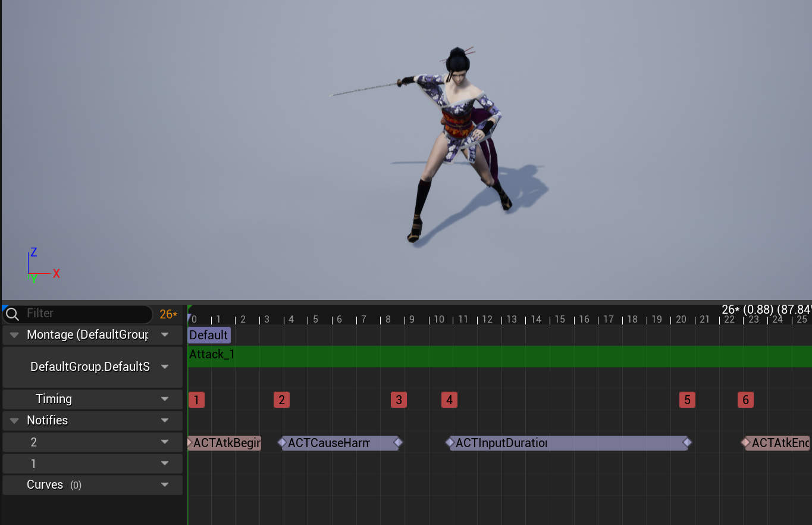Click the green Attack_1 animation segment
812x525 pixels.
[x=476, y=356]
